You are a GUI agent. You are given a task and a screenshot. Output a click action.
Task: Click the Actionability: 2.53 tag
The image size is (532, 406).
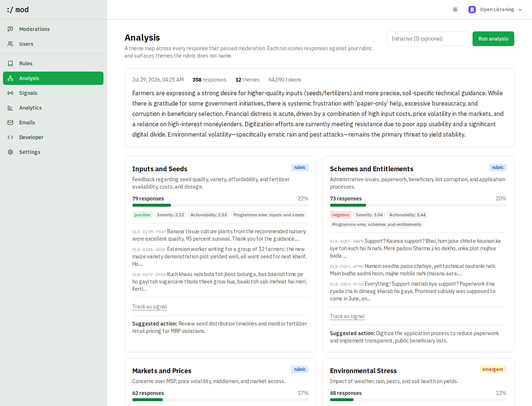[x=209, y=215]
